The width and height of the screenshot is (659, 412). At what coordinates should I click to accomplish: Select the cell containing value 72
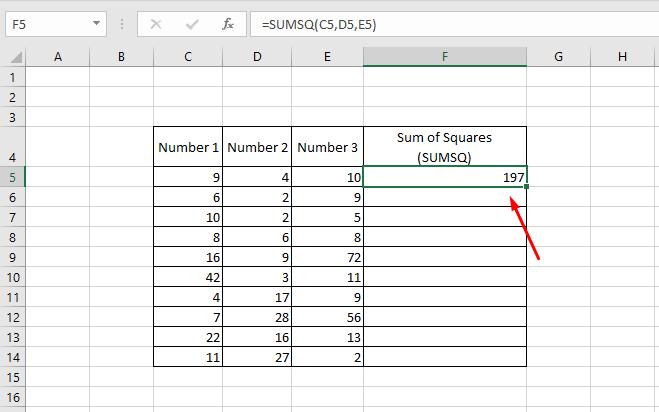point(328,256)
